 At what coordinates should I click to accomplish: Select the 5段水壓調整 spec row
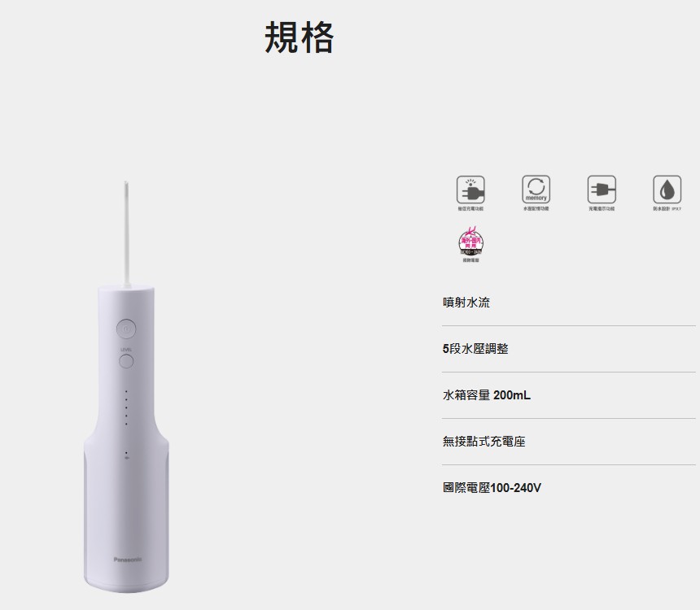pyautogui.click(x=568, y=349)
